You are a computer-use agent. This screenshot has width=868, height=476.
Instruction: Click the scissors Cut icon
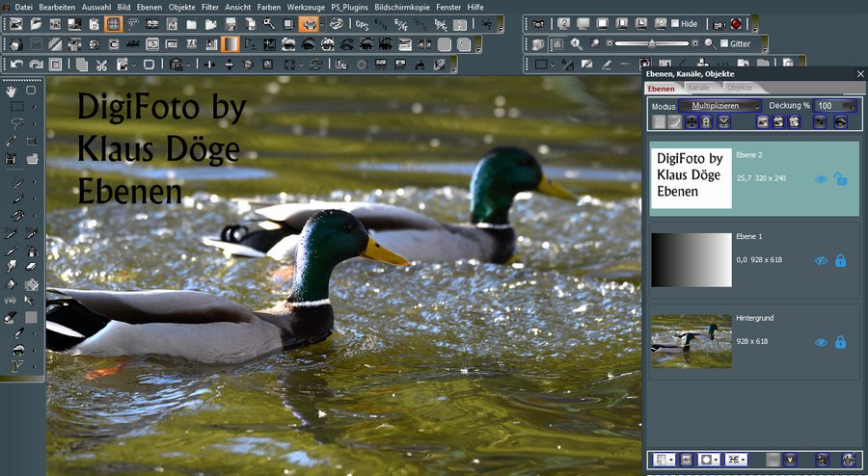click(x=99, y=65)
